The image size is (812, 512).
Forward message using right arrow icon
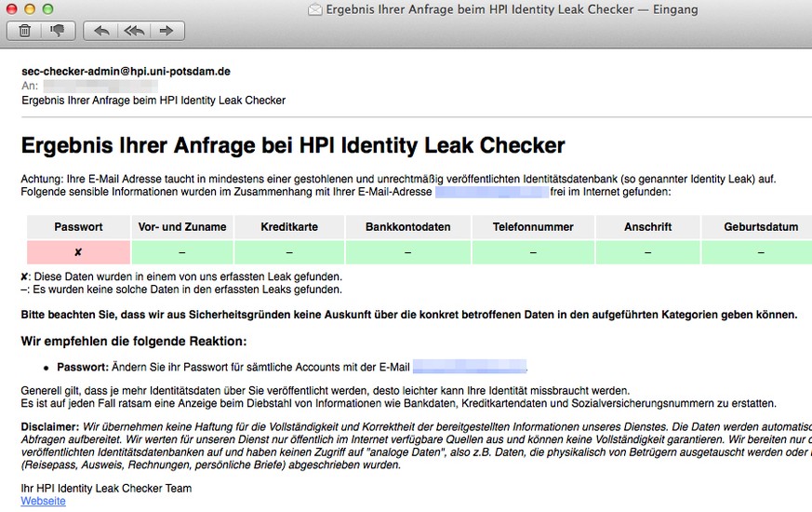[x=166, y=31]
